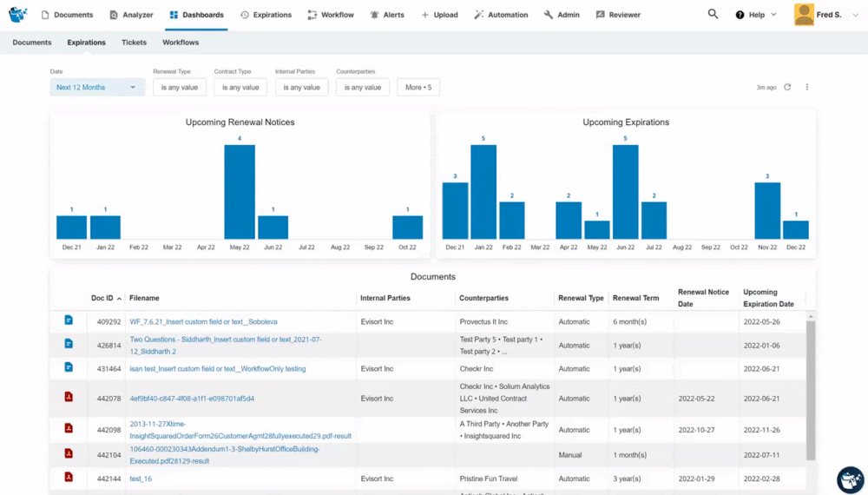Click the search magnifier icon
The image size is (868, 495).
(x=713, y=15)
